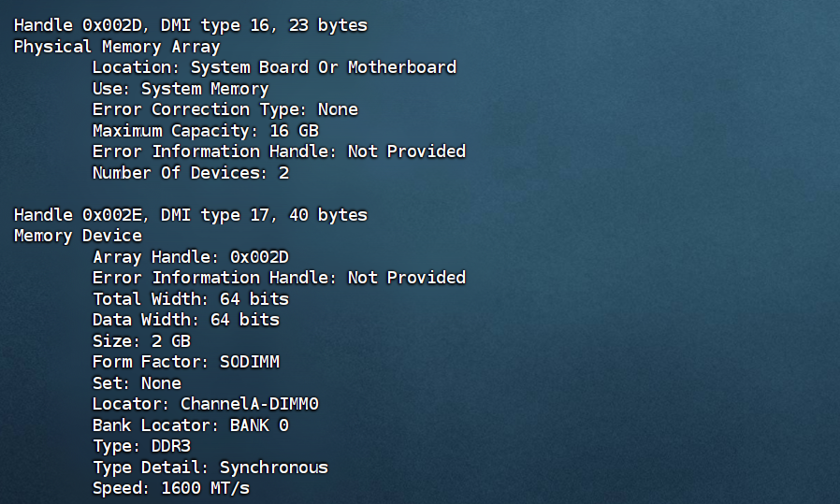Click the 'Form Factor: SODIMM' line
Viewport: 840px width, 504px height.
click(186, 362)
